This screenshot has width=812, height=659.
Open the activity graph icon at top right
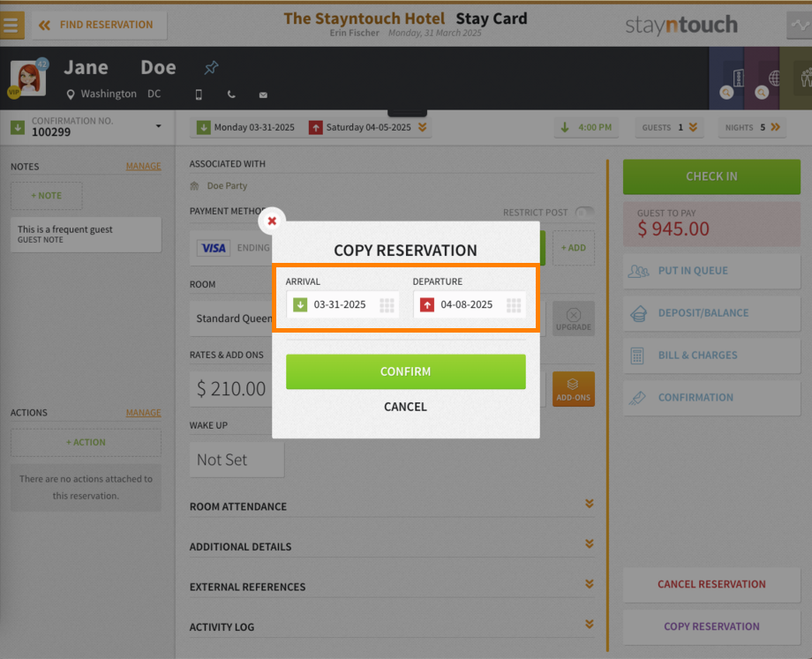[800, 25]
